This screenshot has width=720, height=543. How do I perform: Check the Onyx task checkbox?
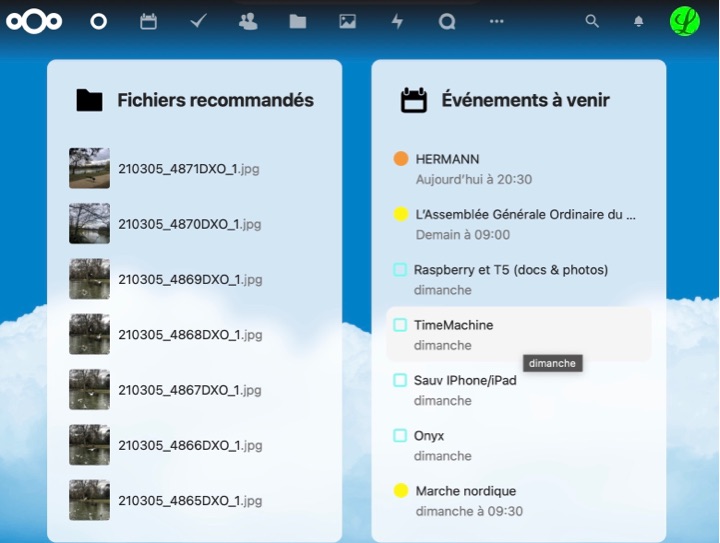[x=400, y=436]
